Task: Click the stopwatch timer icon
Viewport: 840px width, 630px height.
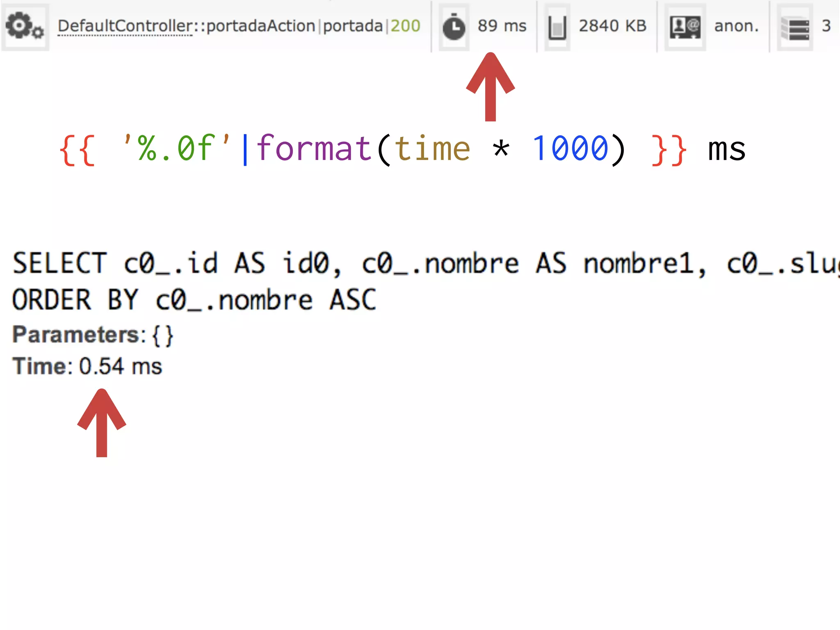Action: (x=454, y=27)
